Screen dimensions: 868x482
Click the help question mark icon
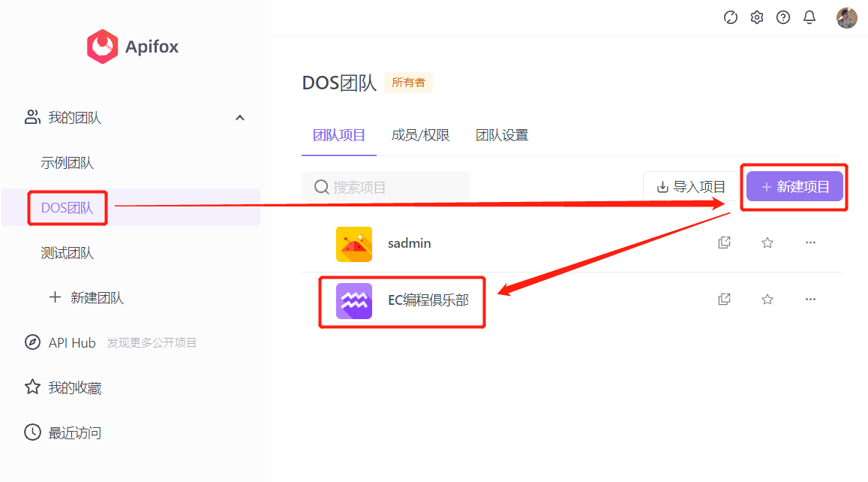(783, 17)
